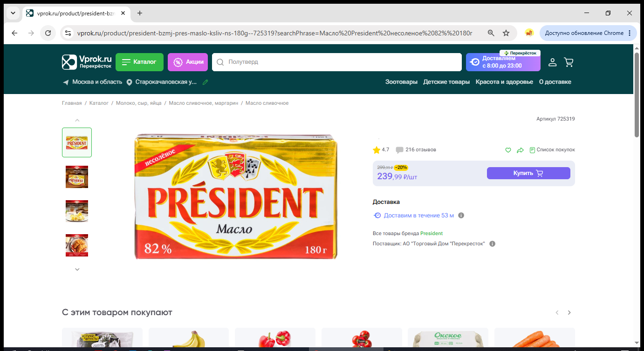Open the Vprok.ru Перекрёсток home logo
Viewport: 644px width, 351px height.
(x=87, y=62)
